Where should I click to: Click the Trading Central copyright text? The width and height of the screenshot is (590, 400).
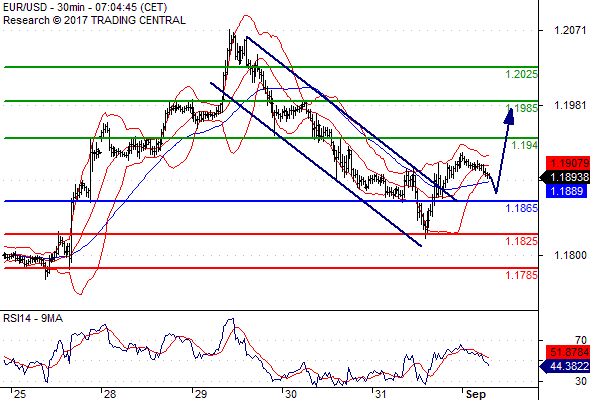pyautogui.click(x=94, y=20)
